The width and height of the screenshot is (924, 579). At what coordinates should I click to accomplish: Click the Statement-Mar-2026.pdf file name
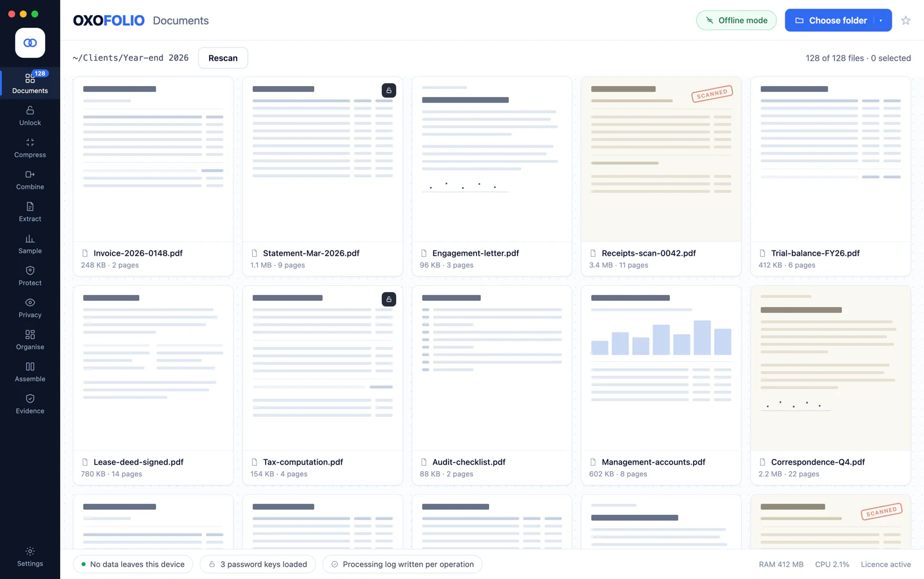pos(311,253)
